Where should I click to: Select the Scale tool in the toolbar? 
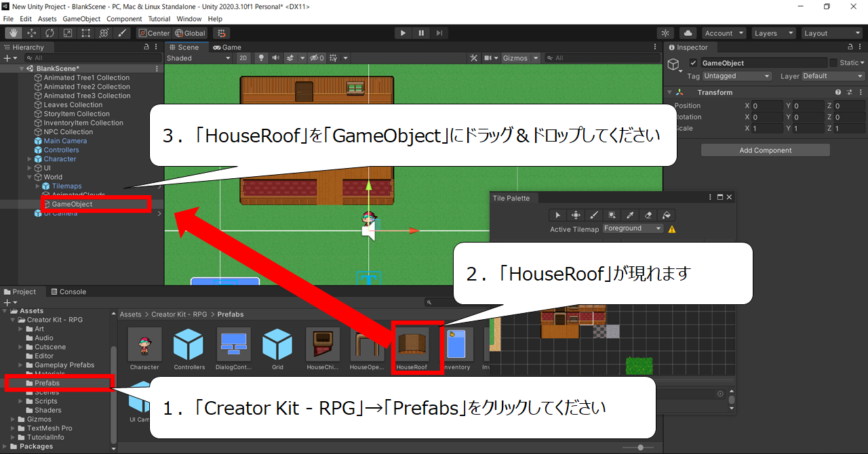coord(68,33)
